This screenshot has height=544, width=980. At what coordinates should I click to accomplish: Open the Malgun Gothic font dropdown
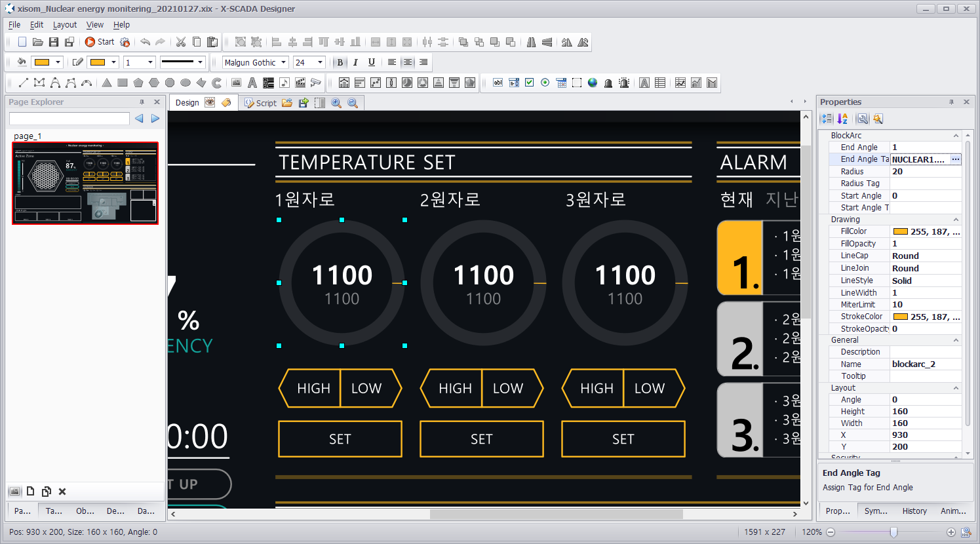coord(284,62)
